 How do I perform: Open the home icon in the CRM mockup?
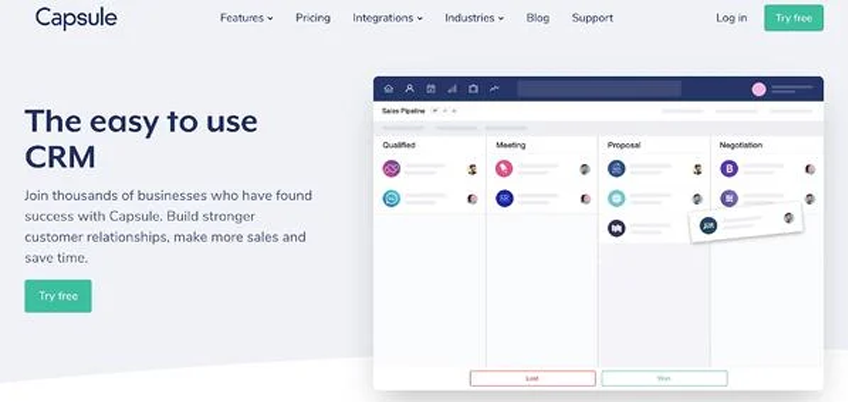(388, 89)
